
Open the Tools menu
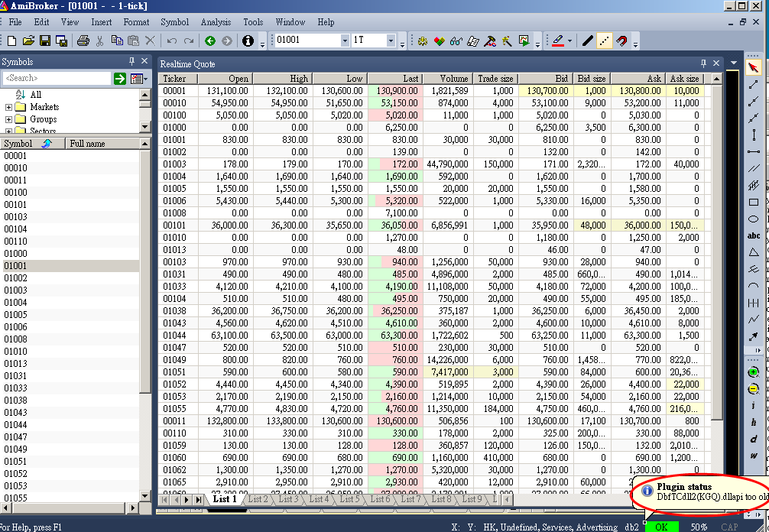(x=253, y=22)
